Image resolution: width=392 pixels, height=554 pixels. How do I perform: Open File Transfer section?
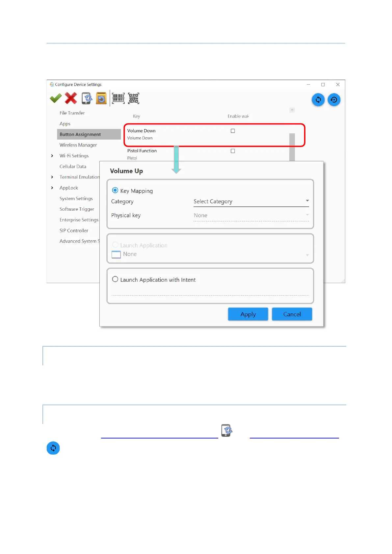pyautogui.click(x=72, y=113)
